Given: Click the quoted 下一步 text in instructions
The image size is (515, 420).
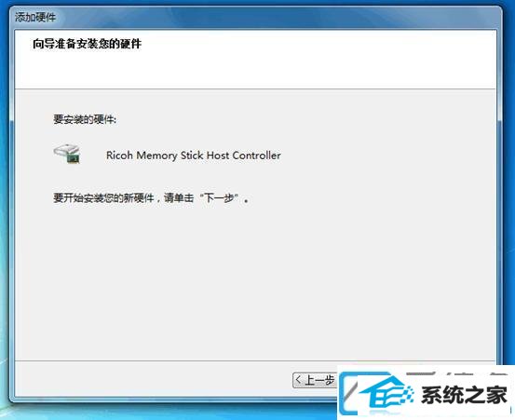Looking at the screenshot, I should (219, 198).
